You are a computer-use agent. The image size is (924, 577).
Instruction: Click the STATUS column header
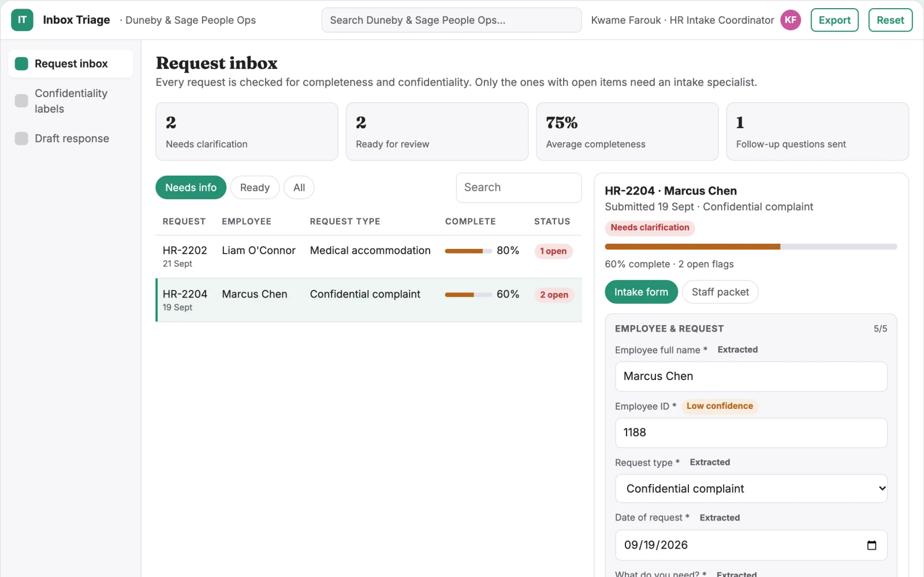pos(552,222)
